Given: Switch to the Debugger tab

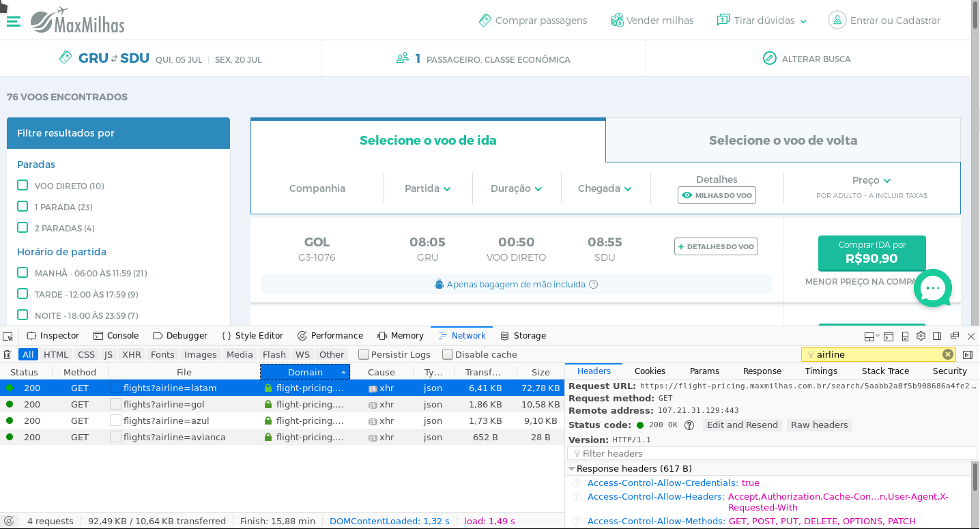Looking at the screenshot, I should 180,336.
